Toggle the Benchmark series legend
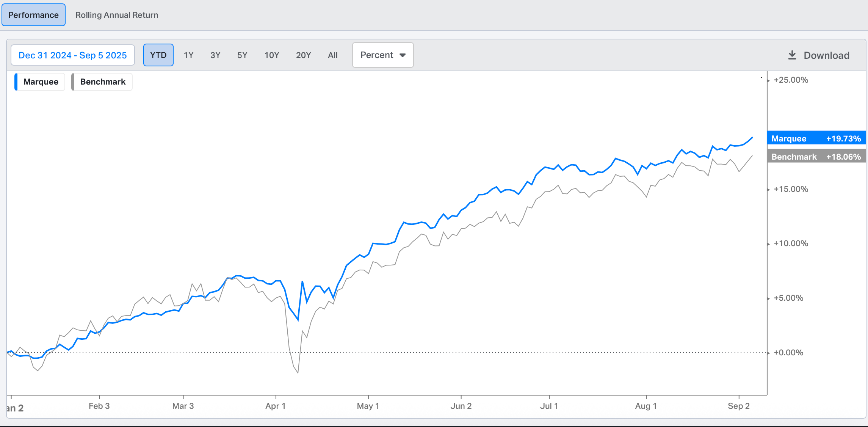The image size is (868, 427). click(x=103, y=82)
